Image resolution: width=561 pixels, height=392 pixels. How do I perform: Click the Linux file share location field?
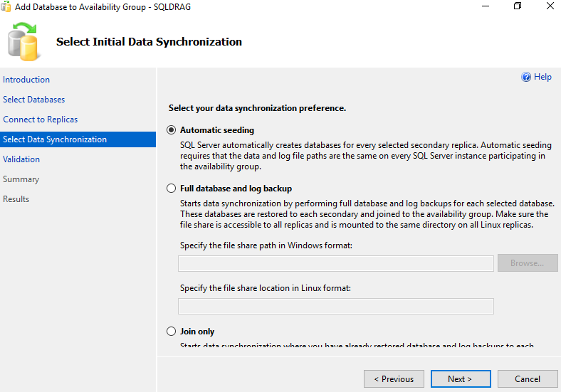coord(335,307)
